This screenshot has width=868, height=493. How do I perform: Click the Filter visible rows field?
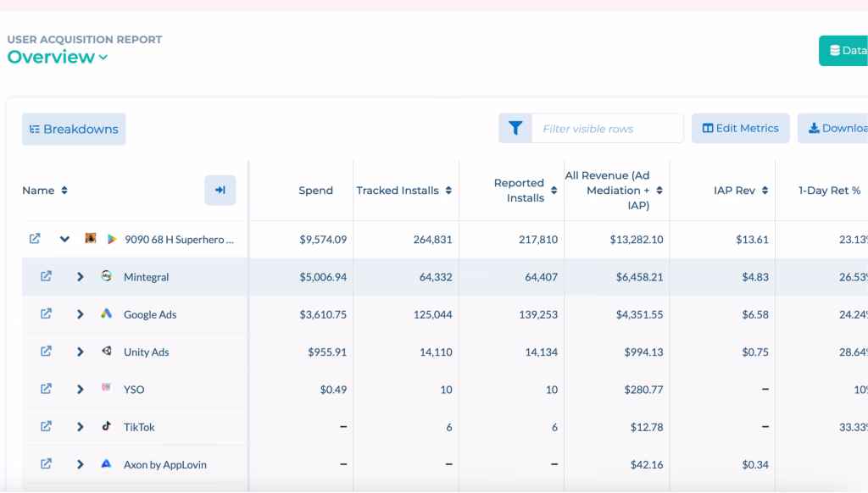click(x=607, y=129)
